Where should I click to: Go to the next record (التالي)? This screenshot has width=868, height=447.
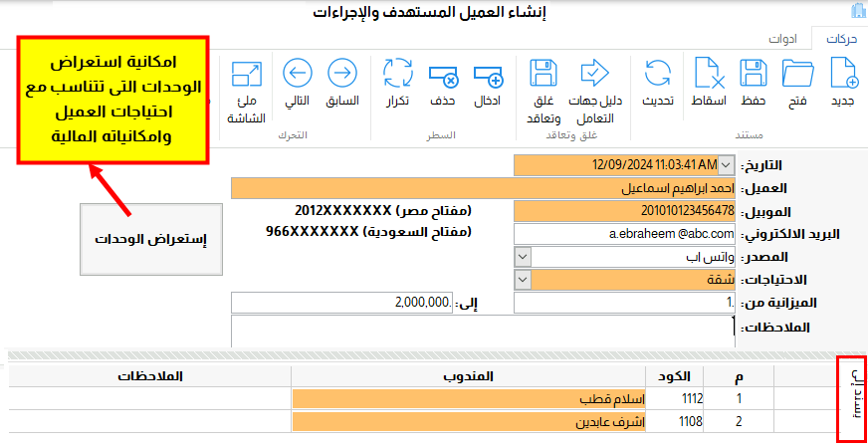(298, 75)
